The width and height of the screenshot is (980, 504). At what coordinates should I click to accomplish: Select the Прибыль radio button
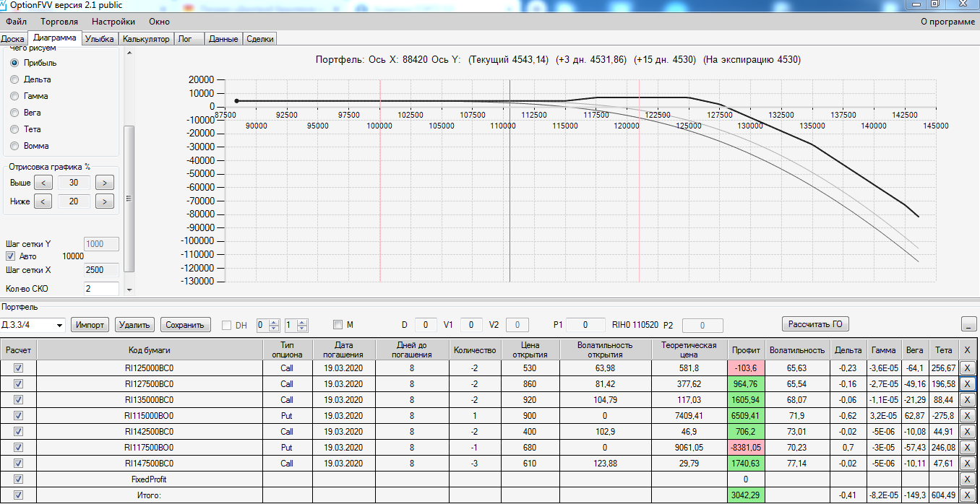pyautogui.click(x=14, y=63)
